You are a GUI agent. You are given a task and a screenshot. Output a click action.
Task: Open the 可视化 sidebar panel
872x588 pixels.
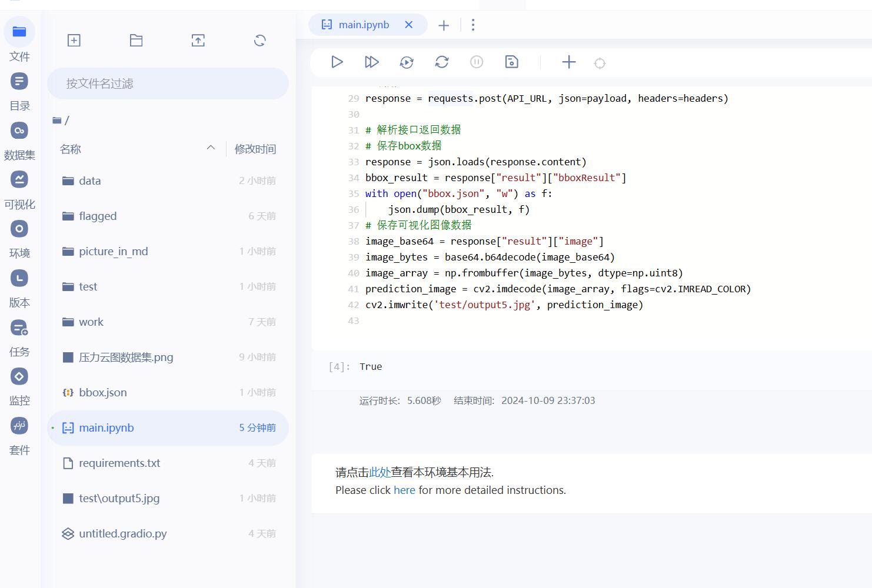point(19,190)
